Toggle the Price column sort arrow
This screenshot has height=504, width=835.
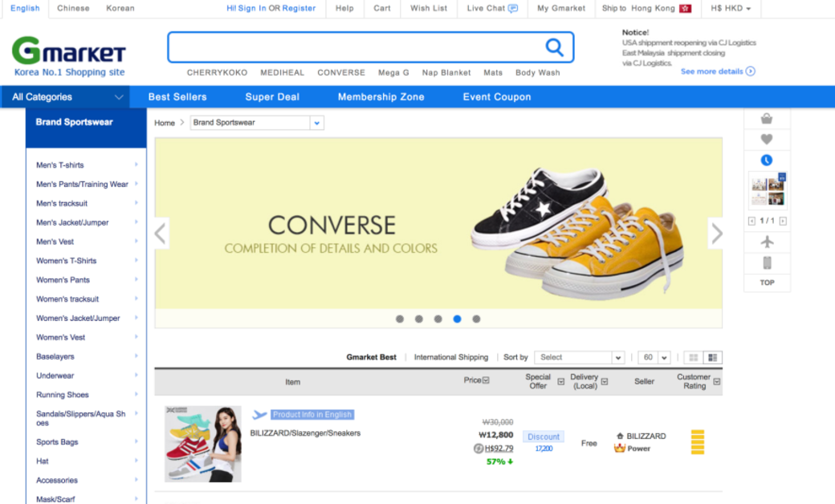(x=486, y=380)
